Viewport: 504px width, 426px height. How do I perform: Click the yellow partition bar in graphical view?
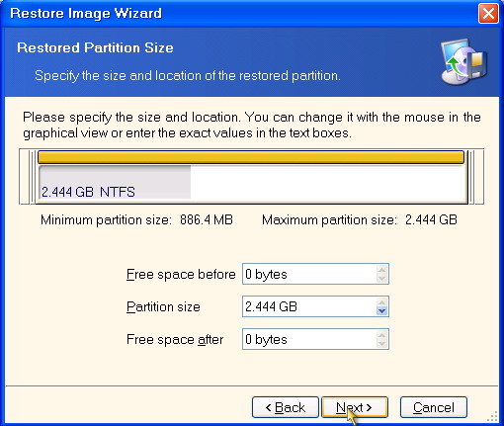pos(251,157)
